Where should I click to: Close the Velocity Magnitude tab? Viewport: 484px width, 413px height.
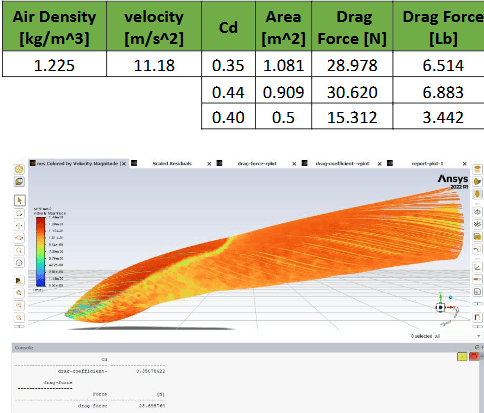click(x=123, y=164)
